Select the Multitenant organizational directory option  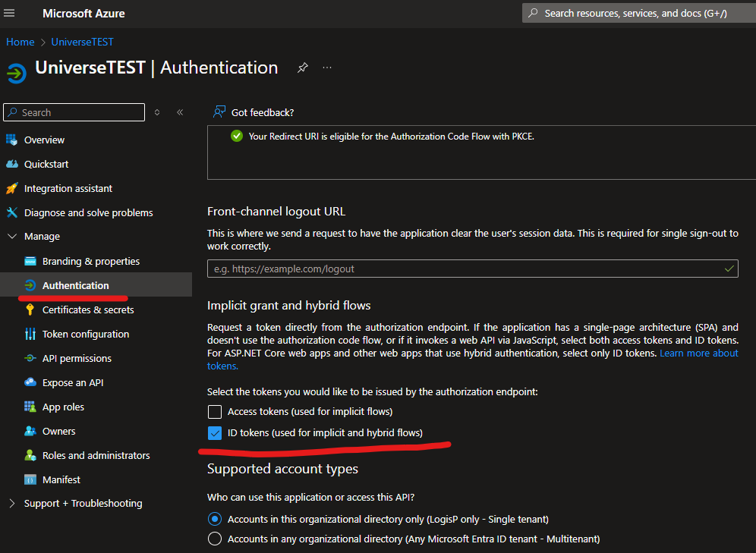click(x=215, y=539)
